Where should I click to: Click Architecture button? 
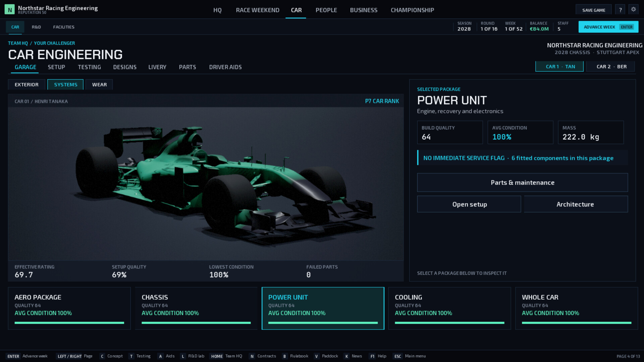point(576,204)
